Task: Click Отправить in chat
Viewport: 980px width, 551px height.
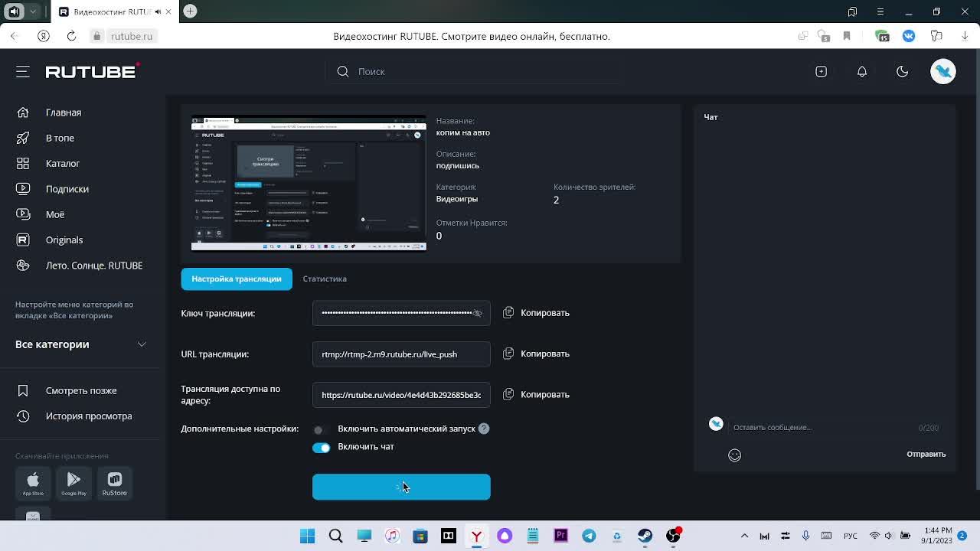Action: tap(926, 454)
